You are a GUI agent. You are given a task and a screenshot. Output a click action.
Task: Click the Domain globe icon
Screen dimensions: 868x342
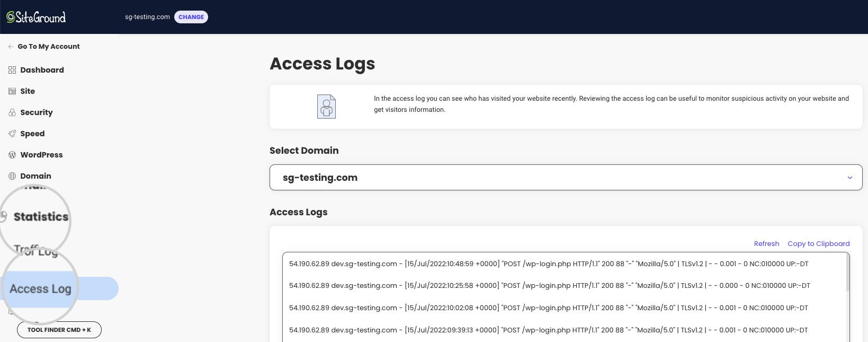pos(12,176)
